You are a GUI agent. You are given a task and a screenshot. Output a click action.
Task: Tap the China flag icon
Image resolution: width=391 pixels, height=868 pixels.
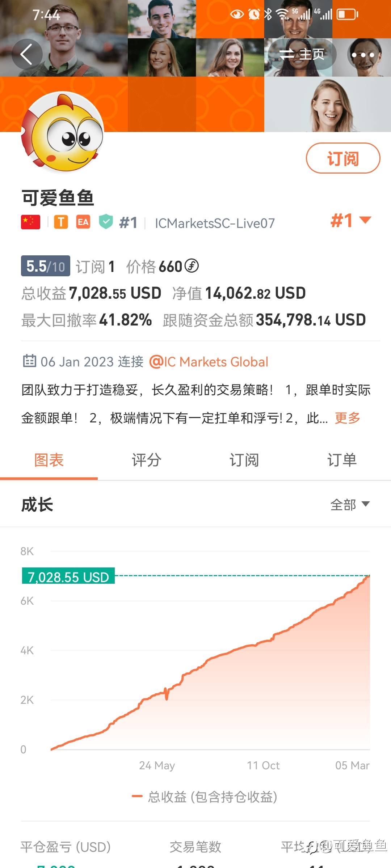(x=30, y=222)
